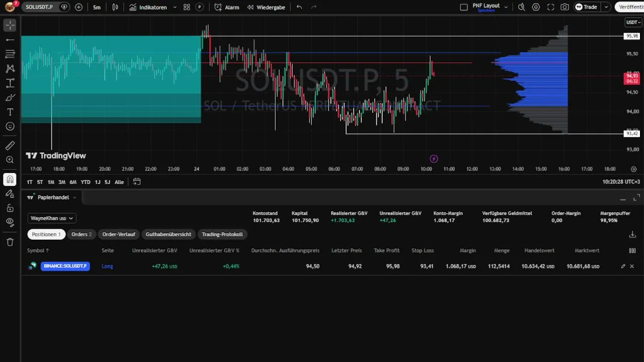
Task: Open the Guthabenübersicht tab
Action: click(169, 234)
